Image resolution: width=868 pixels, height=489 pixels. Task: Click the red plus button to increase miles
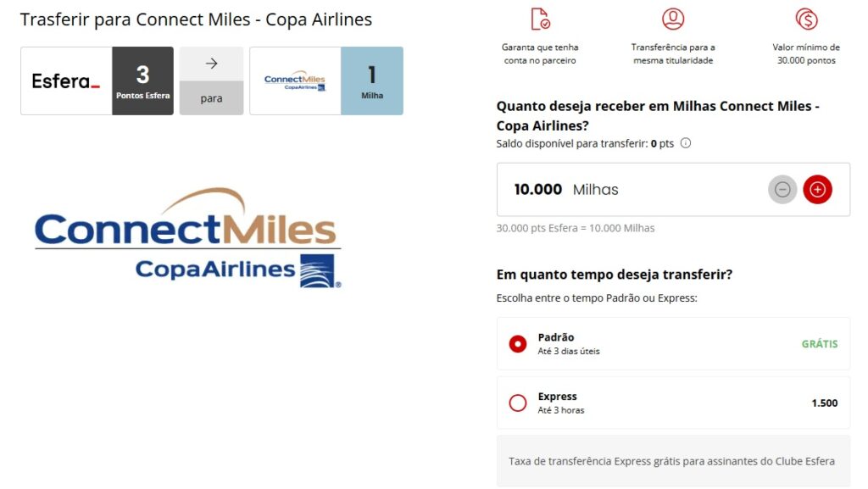coord(817,190)
